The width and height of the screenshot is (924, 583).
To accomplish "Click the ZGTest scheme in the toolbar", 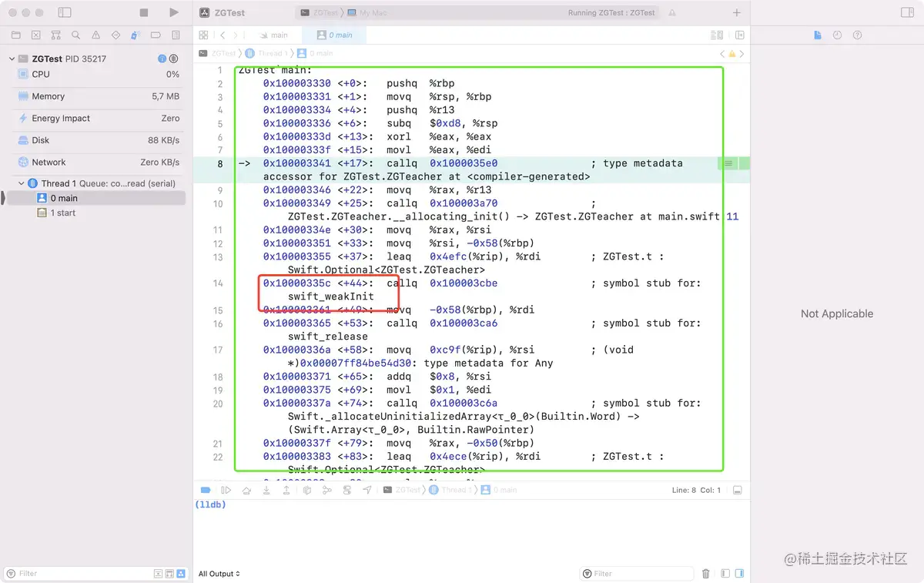I will point(320,13).
